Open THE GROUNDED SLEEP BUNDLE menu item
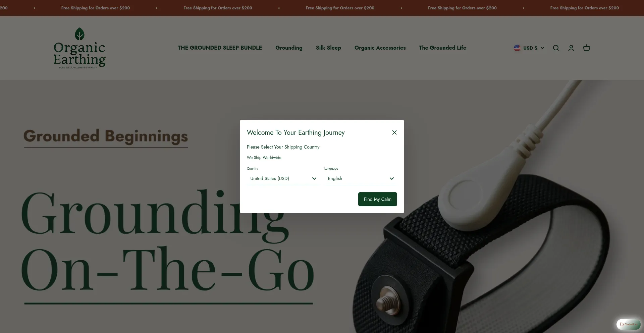Image resolution: width=644 pixels, height=333 pixels. pyautogui.click(x=220, y=48)
